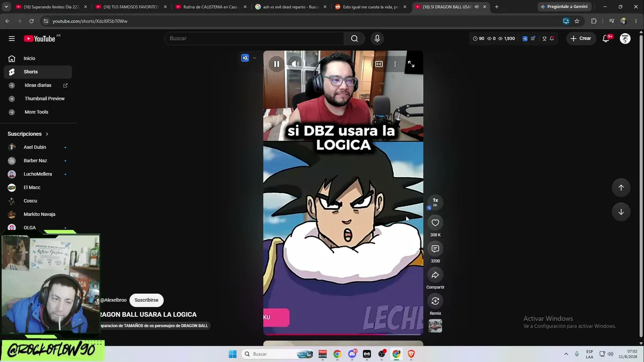The width and height of the screenshot is (644, 362).
Task: Click the Crear button
Action: [581, 38]
